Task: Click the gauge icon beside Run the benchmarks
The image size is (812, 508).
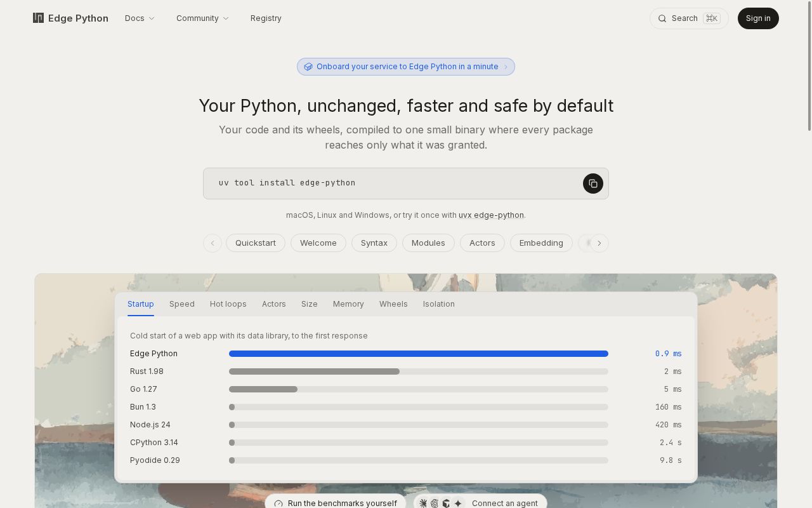Action: click(278, 504)
